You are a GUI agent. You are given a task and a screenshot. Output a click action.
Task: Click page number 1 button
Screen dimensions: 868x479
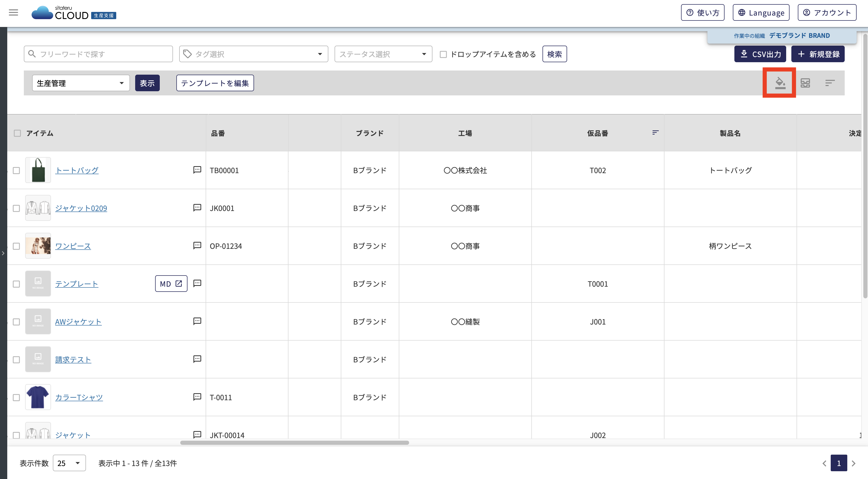click(x=839, y=463)
